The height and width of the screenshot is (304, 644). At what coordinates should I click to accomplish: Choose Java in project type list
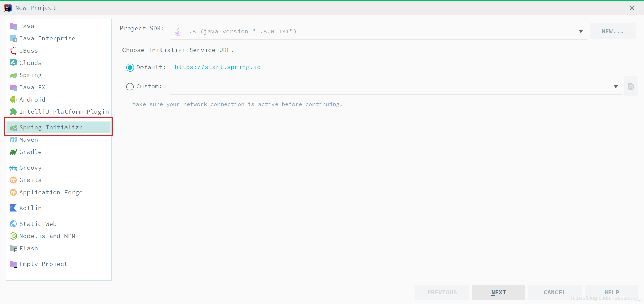[x=59, y=26]
